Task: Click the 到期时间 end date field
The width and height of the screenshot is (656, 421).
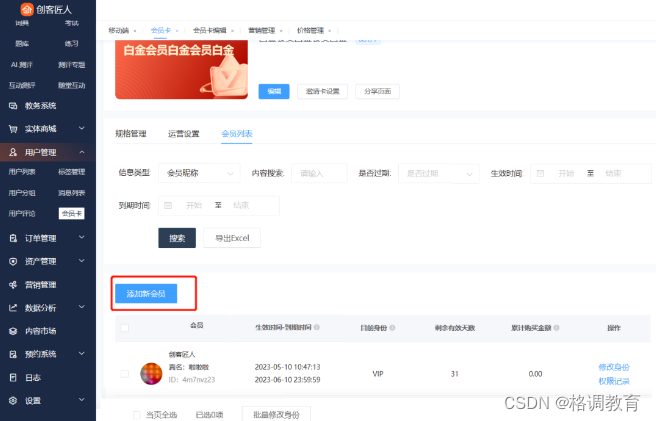Action: click(241, 205)
